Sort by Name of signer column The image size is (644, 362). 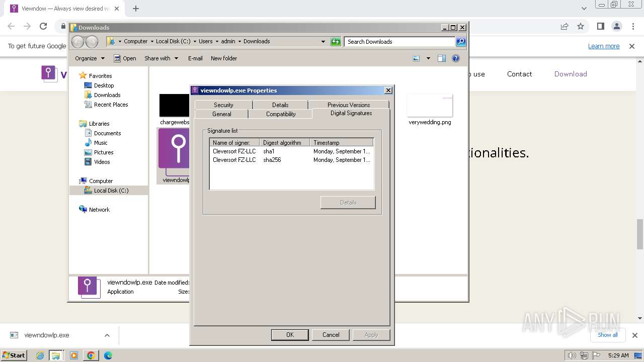point(234,143)
